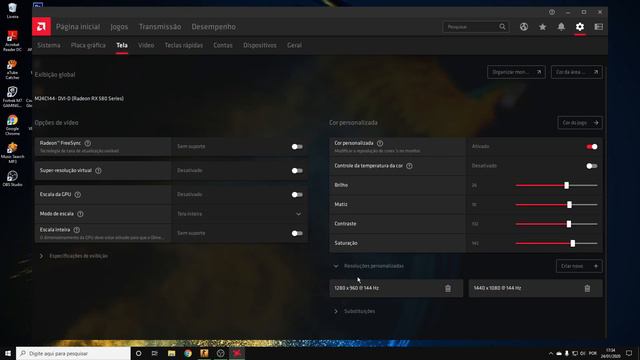This screenshot has width=640, height=360.
Task: Click the search magnifier icon
Action: [502, 27]
